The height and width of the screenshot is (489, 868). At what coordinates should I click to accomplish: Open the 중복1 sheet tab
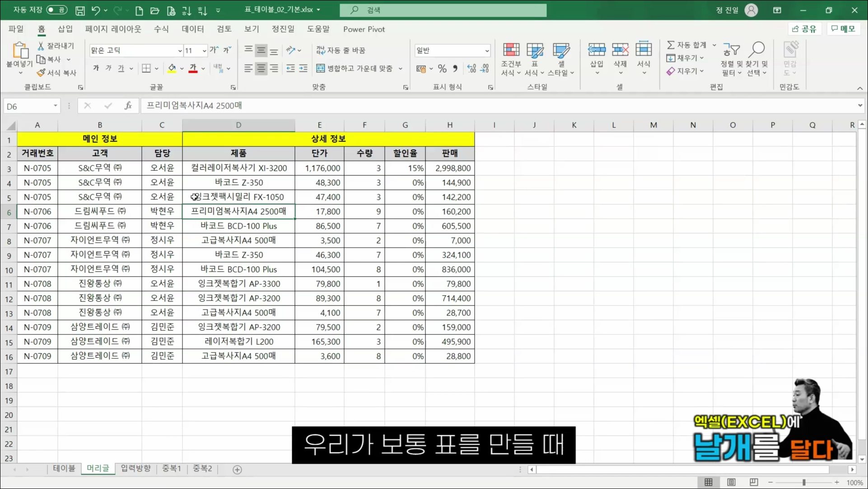[x=172, y=469]
